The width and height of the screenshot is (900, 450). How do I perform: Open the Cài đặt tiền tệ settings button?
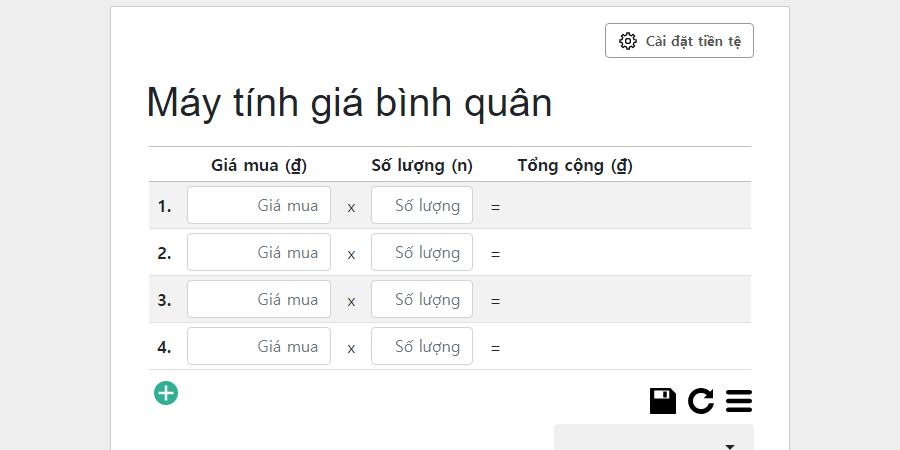(x=679, y=41)
